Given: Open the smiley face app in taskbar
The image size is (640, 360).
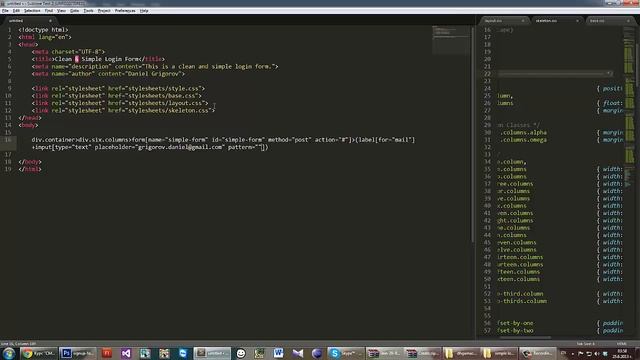Looking at the screenshot, I should pos(241,353).
